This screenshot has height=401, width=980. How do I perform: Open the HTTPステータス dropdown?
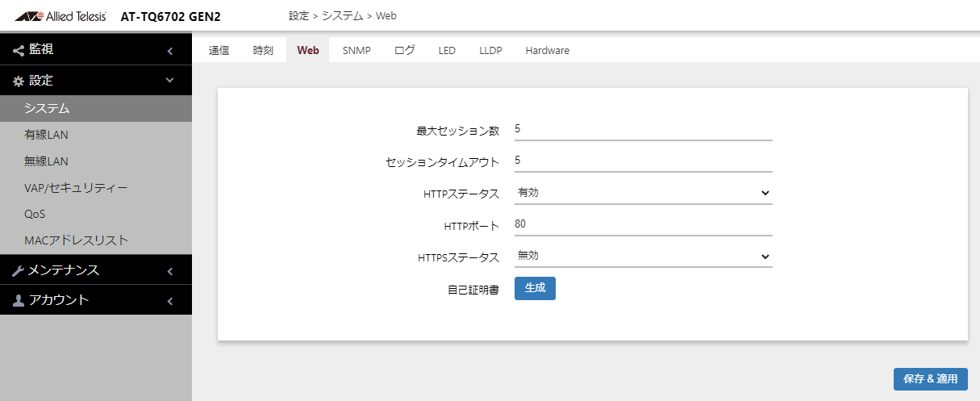643,193
